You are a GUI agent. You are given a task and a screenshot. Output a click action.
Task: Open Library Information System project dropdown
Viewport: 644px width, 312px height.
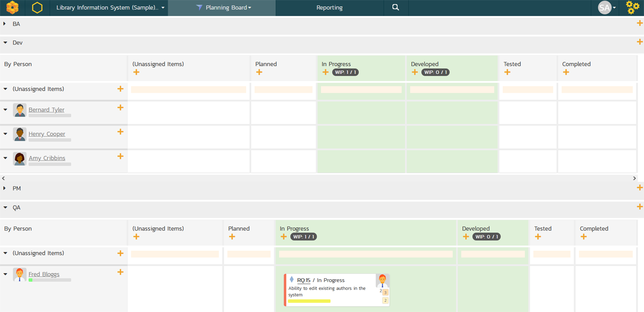[111, 8]
